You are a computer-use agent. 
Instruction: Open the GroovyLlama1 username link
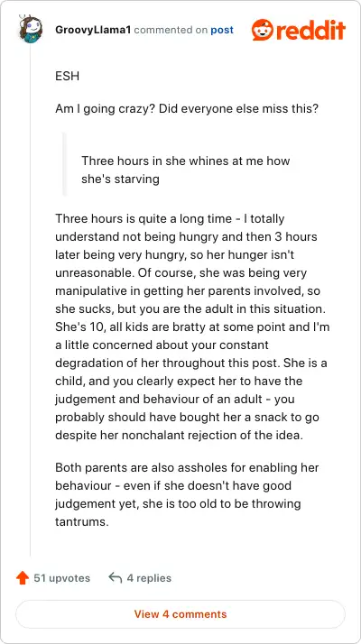(93, 30)
